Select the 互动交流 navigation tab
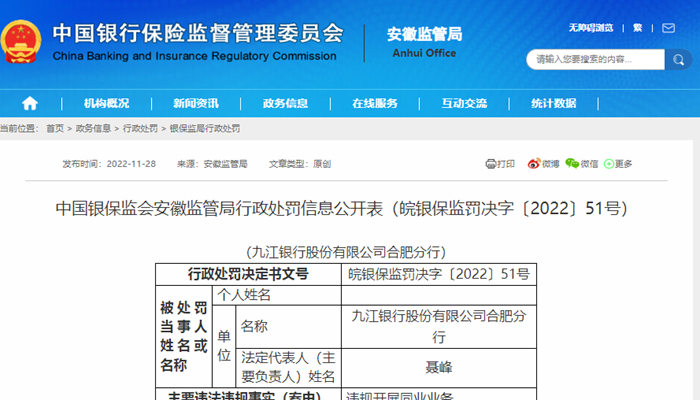This screenshot has width=700, height=400. 464,103
